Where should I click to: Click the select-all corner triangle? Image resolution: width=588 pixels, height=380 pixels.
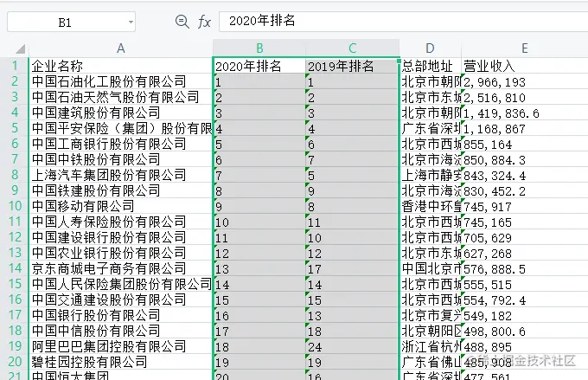point(21,48)
